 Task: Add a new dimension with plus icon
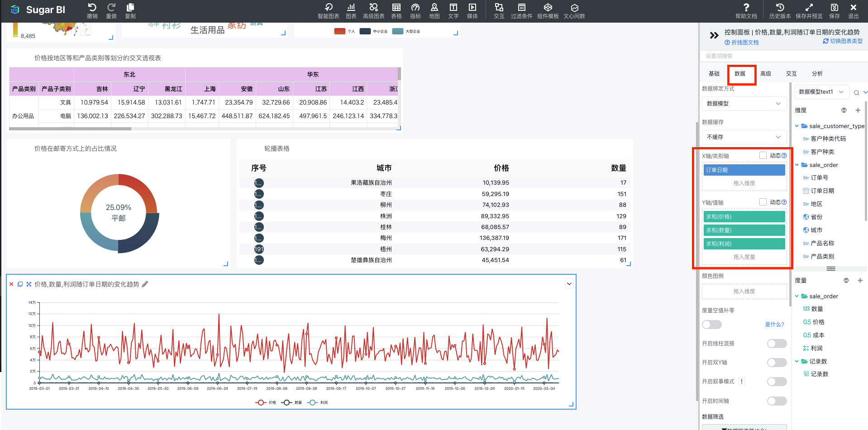(x=858, y=110)
